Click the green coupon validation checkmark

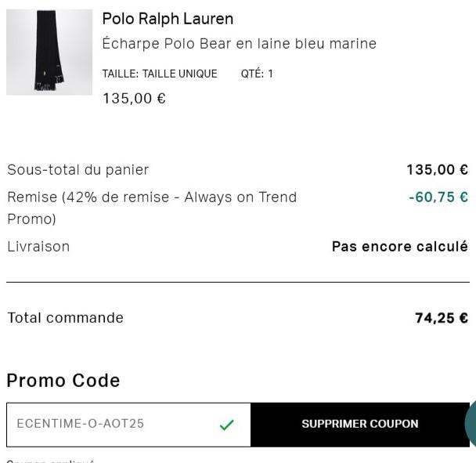[x=227, y=425]
